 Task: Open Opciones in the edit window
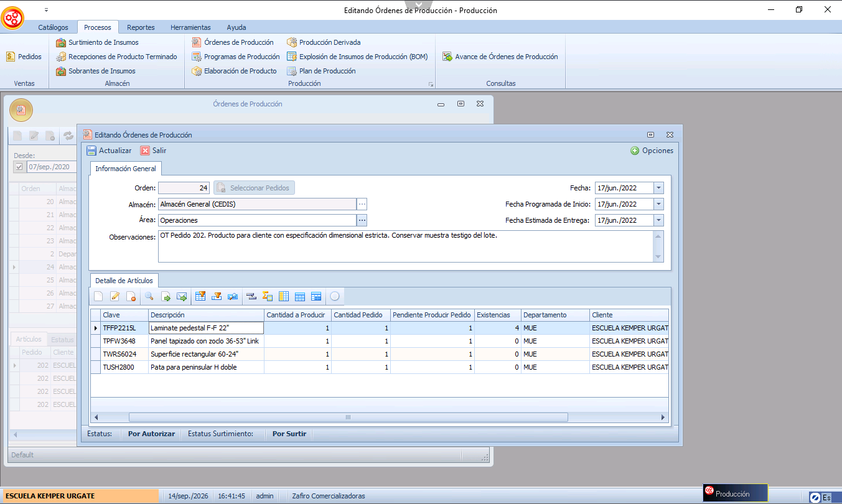[652, 151]
